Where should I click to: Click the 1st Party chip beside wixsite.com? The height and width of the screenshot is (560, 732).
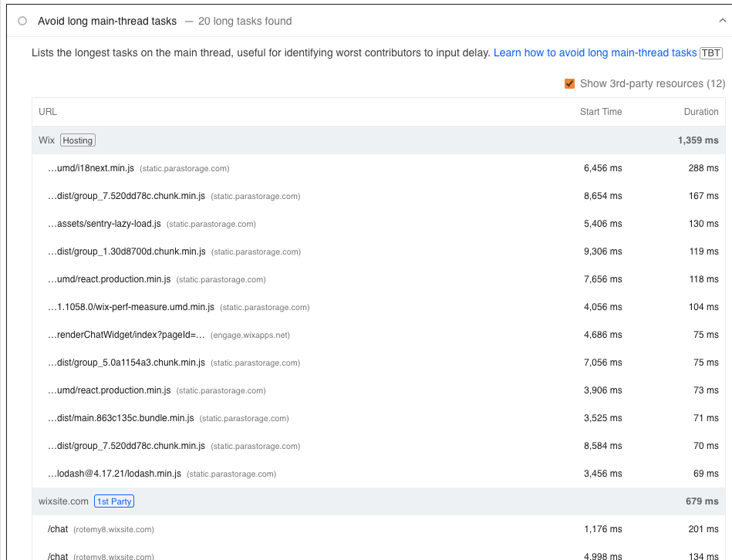[x=113, y=501]
